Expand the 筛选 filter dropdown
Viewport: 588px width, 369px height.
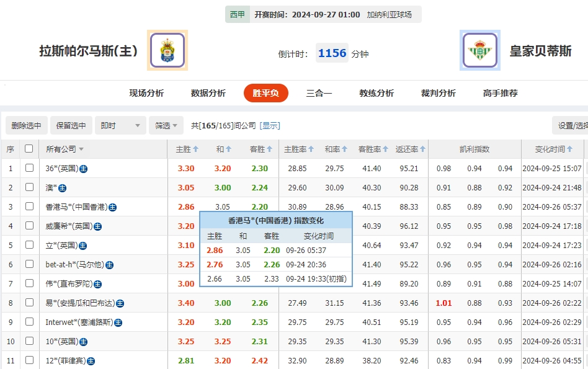tap(165, 125)
